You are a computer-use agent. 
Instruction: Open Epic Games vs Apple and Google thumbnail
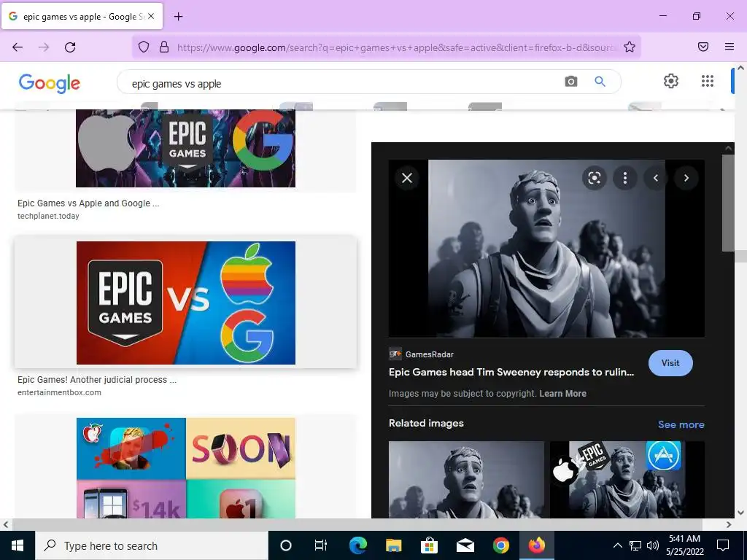tap(185, 148)
